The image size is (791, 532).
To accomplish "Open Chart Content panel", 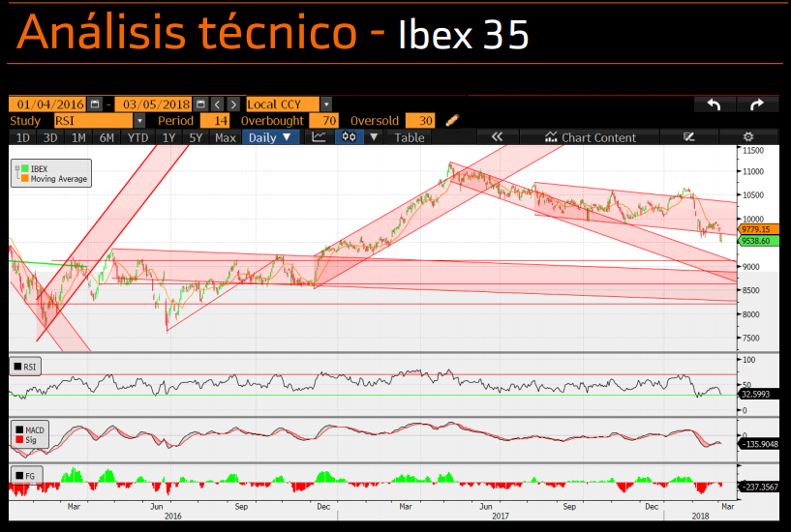I will (591, 137).
